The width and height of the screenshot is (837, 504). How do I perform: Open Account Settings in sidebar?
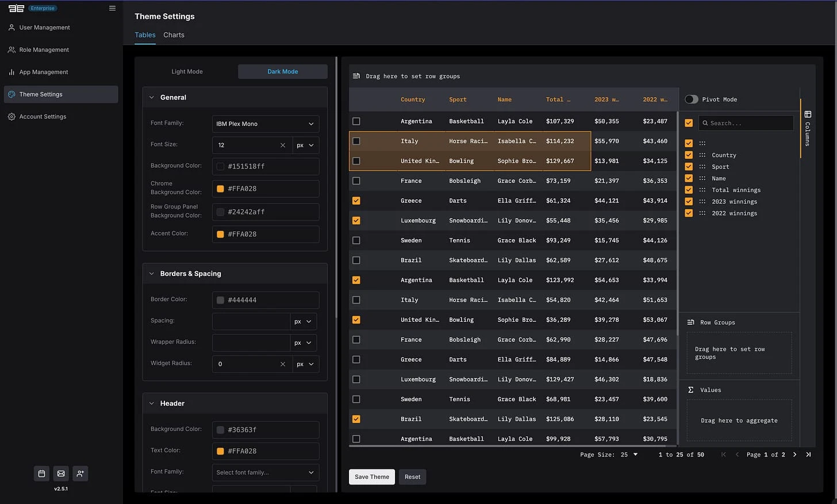coord(43,117)
